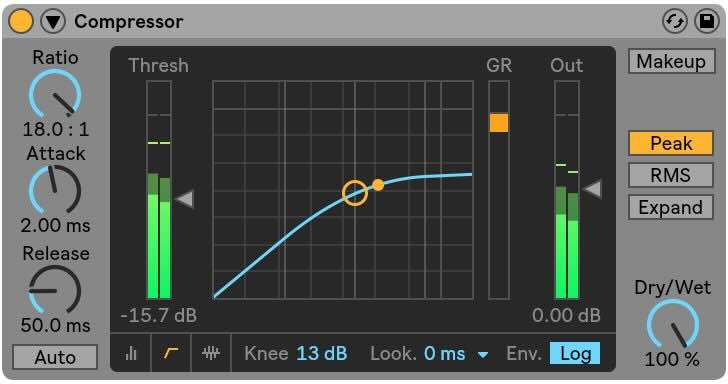Click the Knee 13 dB value

[322, 354]
